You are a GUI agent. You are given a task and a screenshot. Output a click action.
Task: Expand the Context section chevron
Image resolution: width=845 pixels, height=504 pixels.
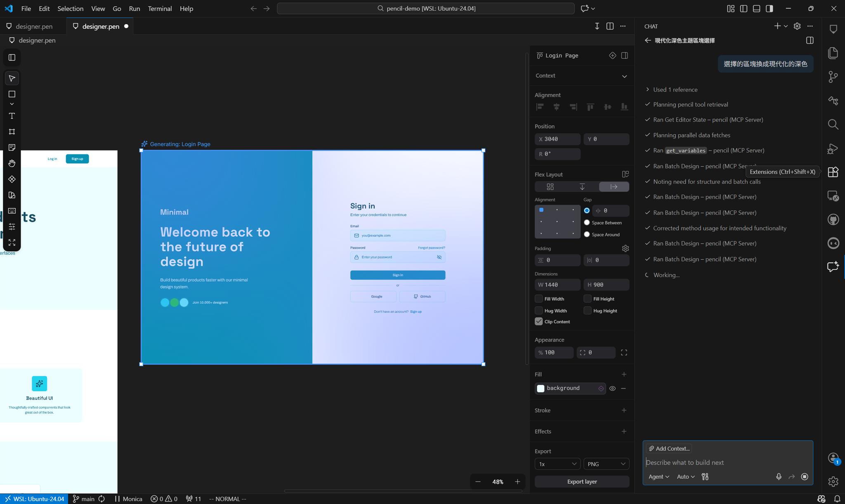624,76
